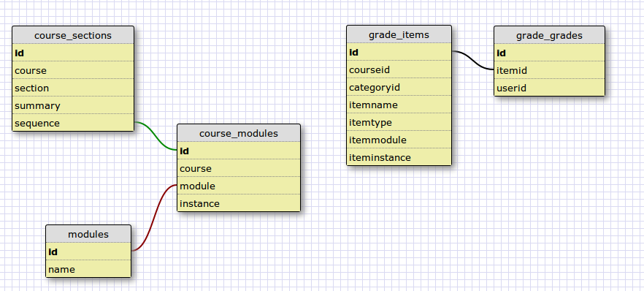644x291 pixels.
Task: Select the instance field in course_modules
Action: click(239, 203)
